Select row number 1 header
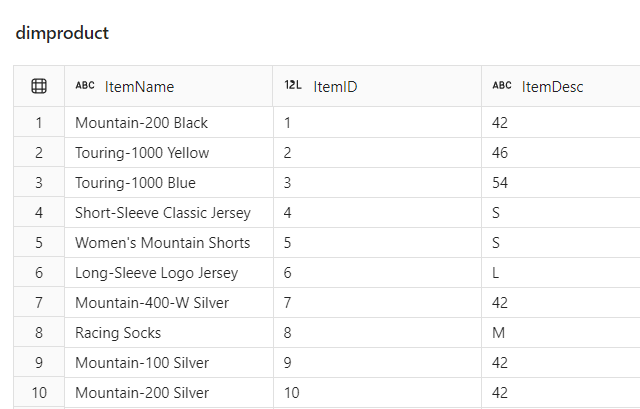The image size is (640, 409). pos(39,122)
